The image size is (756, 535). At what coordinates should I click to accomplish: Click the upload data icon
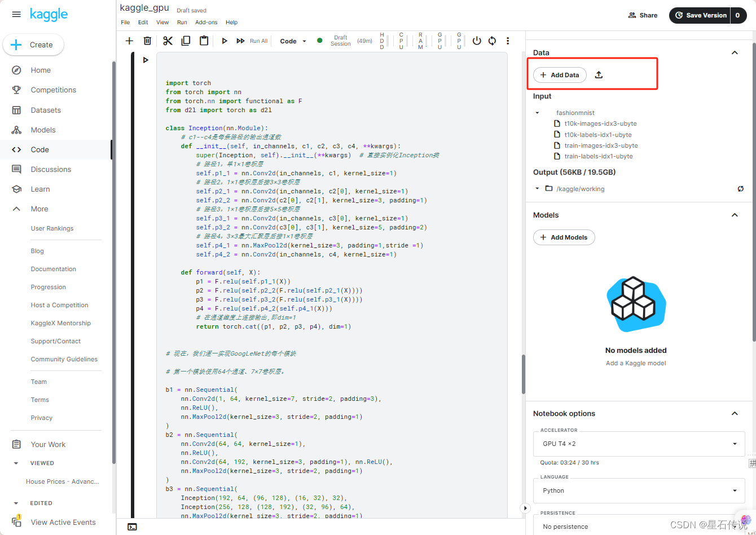pos(599,74)
